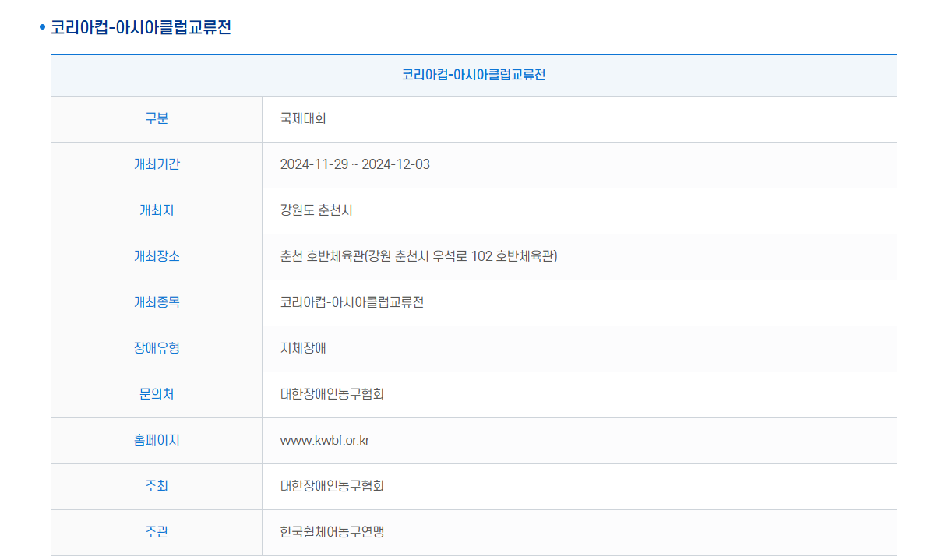
Task: Click the bulleted section heading 코리아컵-아시아클럽교류전 above the table
Action: tap(141, 28)
